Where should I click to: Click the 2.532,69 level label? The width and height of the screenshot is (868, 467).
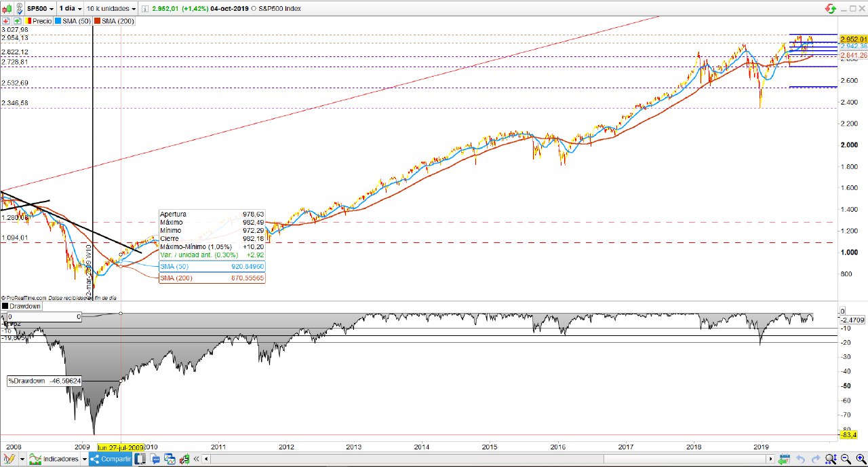pyautogui.click(x=14, y=83)
